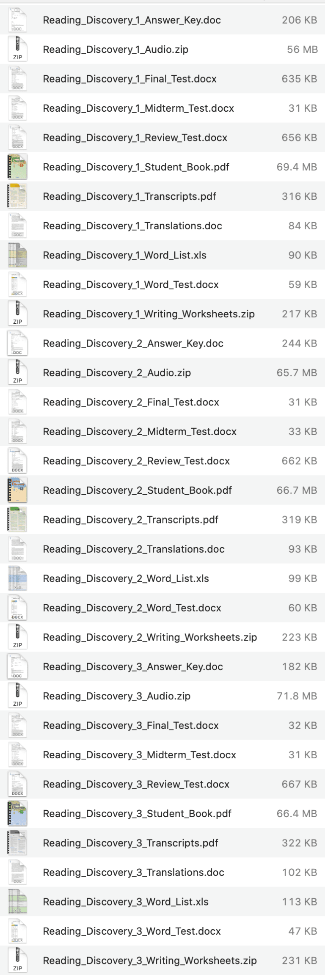Click the XLS icon for Reading_Discovery_2_Word_List
This screenshot has width=325, height=980.
(x=17, y=578)
